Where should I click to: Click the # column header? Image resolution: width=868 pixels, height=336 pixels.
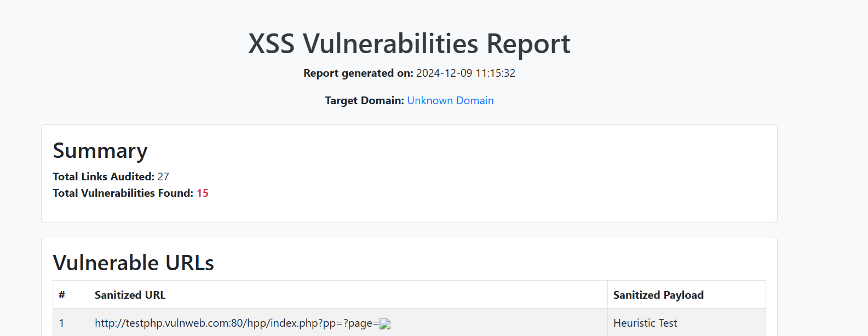pos(71,294)
